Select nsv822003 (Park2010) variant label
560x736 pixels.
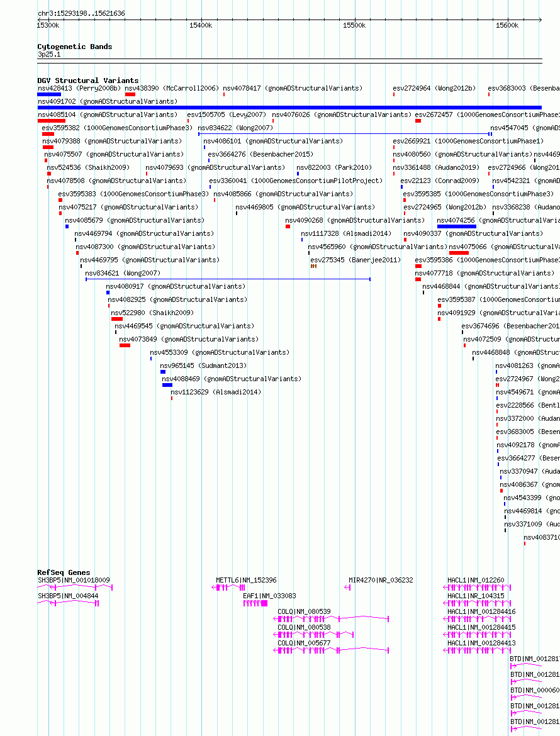tap(334, 167)
